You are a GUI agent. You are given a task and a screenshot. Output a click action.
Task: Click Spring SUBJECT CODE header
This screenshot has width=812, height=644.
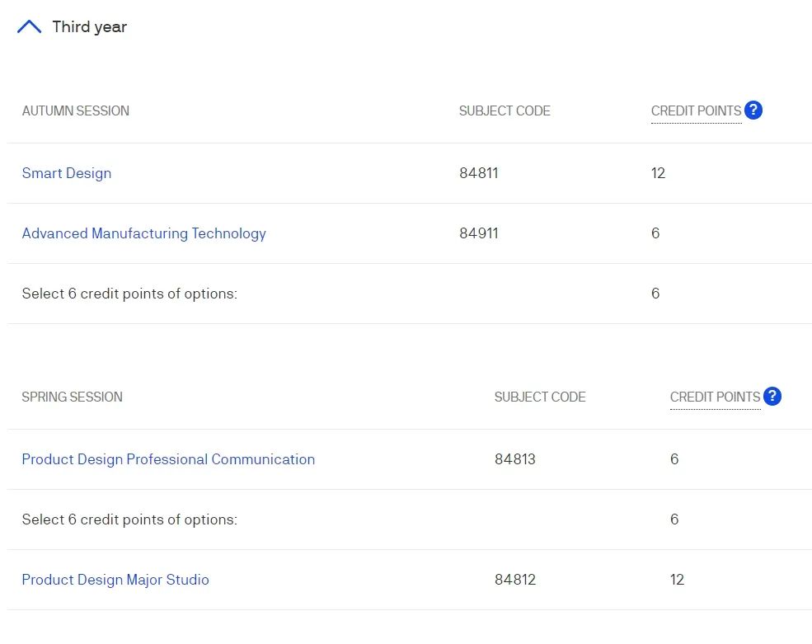540,397
